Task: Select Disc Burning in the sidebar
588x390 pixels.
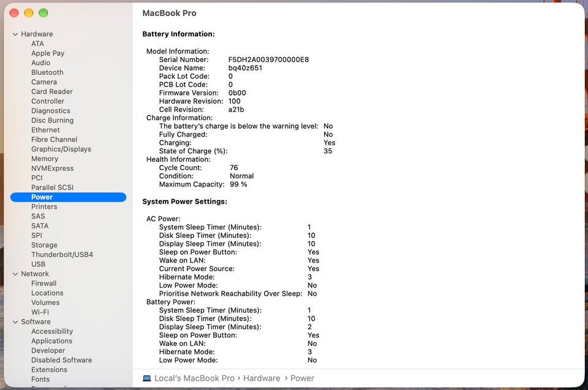Action: 52,120
